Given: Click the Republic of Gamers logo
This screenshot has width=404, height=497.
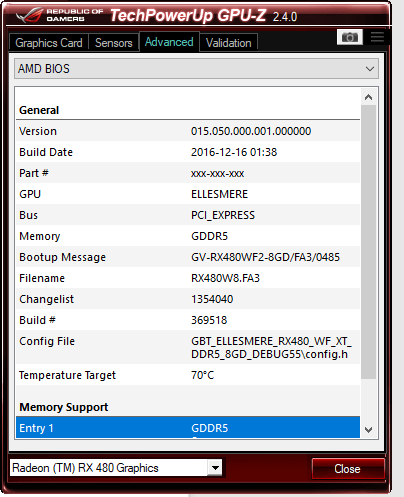Looking at the screenshot, I should pos(60,15).
